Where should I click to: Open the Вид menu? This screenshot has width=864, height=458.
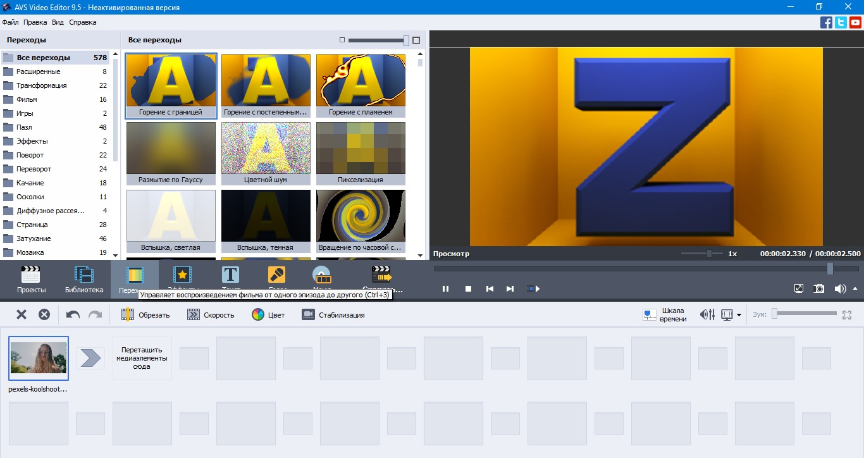[x=58, y=23]
